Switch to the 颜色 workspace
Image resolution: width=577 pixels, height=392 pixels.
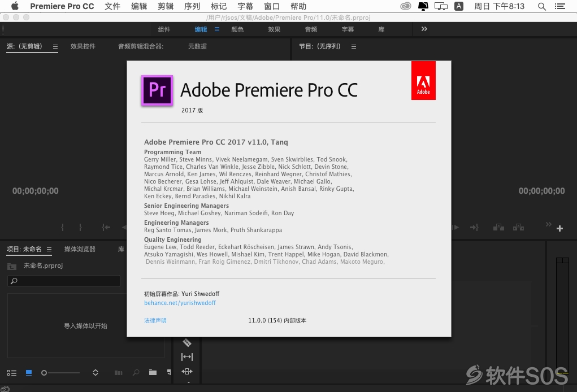click(237, 29)
